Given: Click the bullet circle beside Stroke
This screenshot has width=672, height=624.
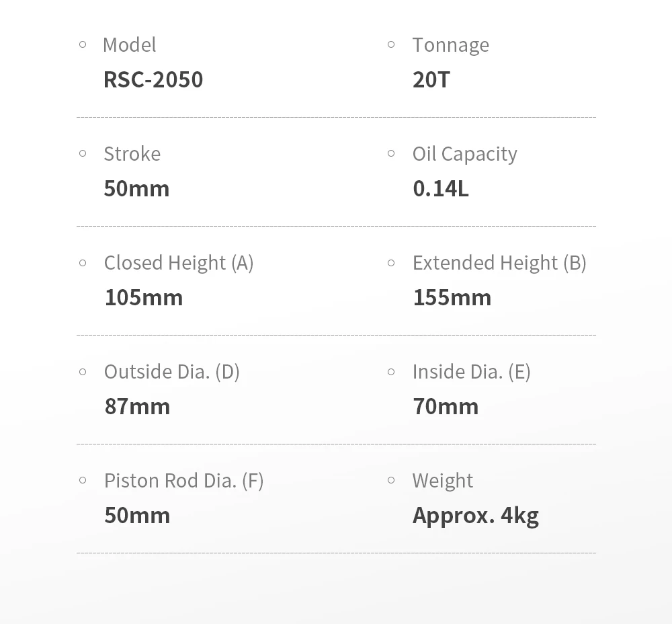Looking at the screenshot, I should 83,153.
